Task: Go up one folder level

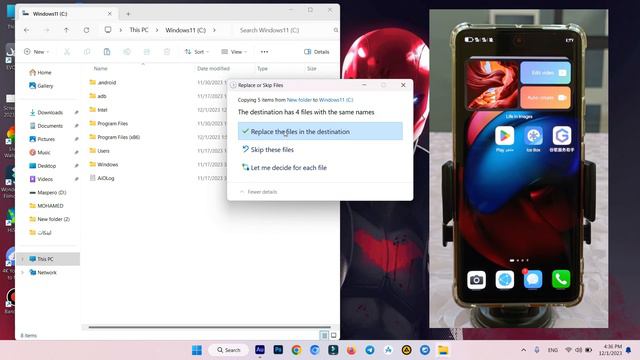Action: [x=66, y=30]
